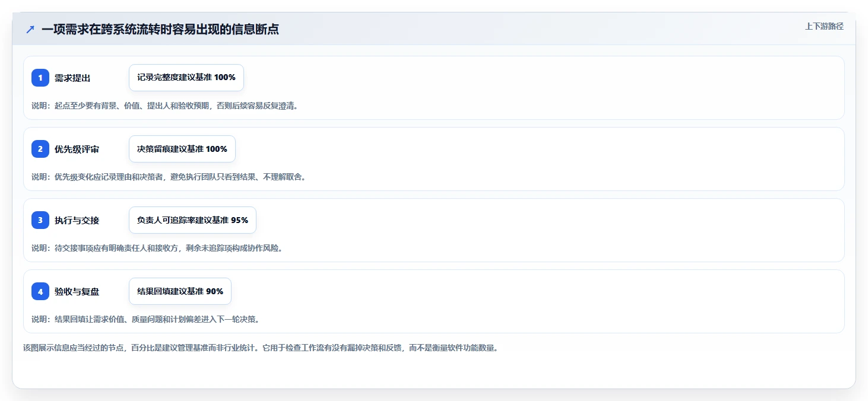Click the title 一项需求在跨系统流转时容易出现的信息断点

point(160,29)
